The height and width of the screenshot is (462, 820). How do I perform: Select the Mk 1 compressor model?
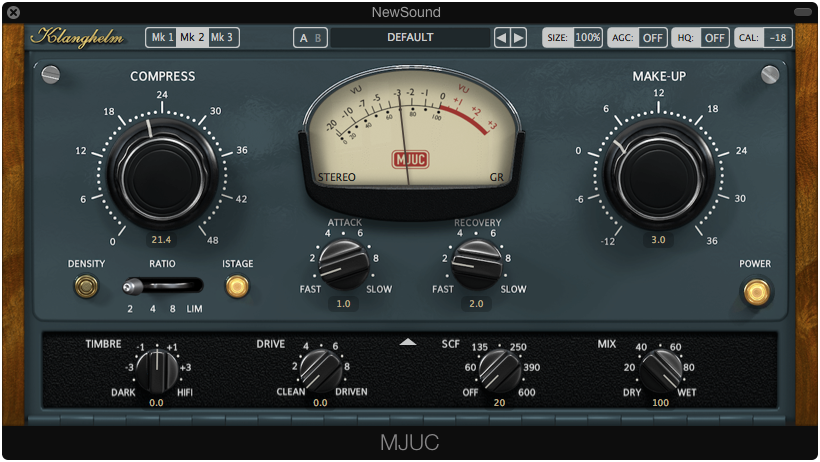161,38
